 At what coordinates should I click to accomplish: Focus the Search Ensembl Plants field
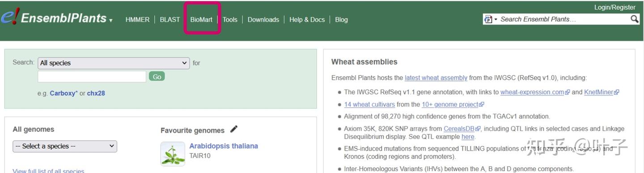click(563, 19)
